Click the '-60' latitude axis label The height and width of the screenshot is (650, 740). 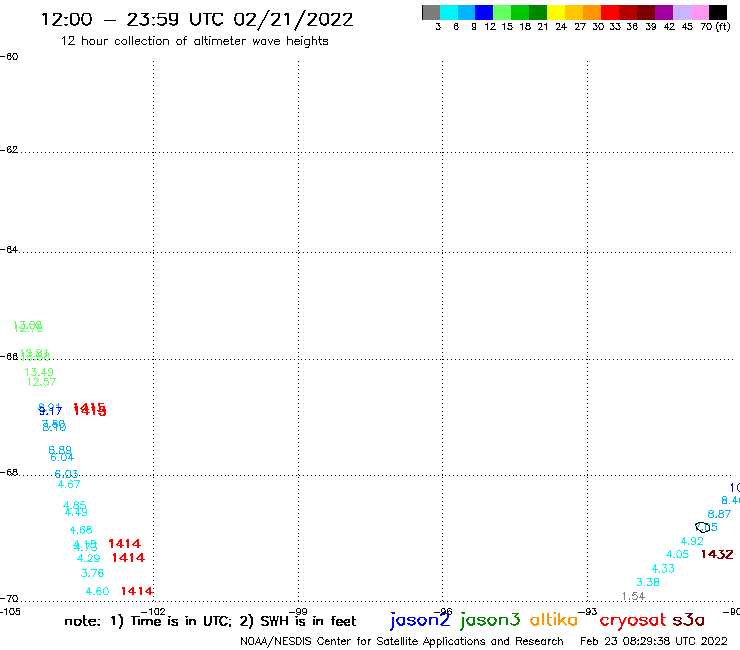point(9,57)
